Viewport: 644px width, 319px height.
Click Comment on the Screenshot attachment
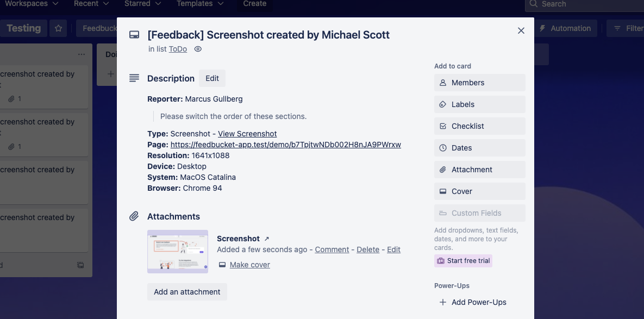332,249
